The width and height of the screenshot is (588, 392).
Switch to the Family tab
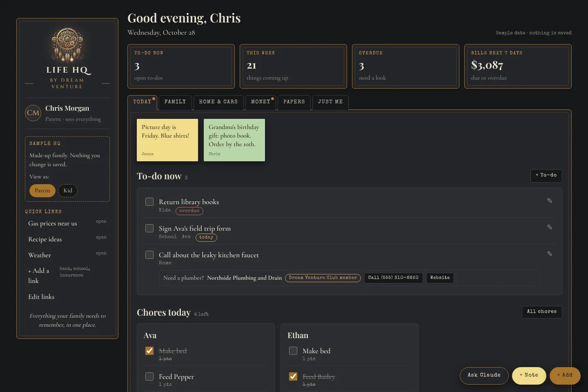pos(175,102)
